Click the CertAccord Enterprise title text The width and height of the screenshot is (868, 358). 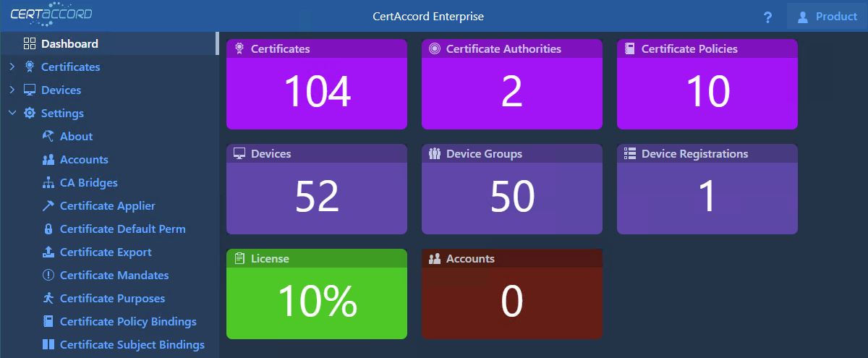click(428, 16)
